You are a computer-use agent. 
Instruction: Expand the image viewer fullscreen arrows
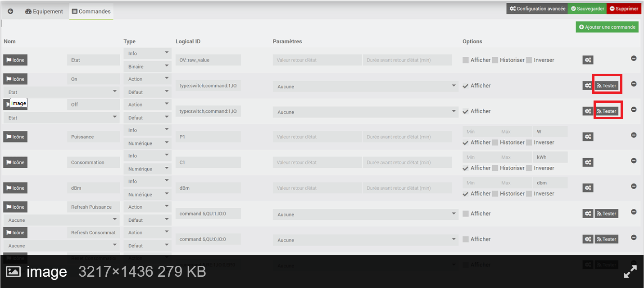(630, 271)
